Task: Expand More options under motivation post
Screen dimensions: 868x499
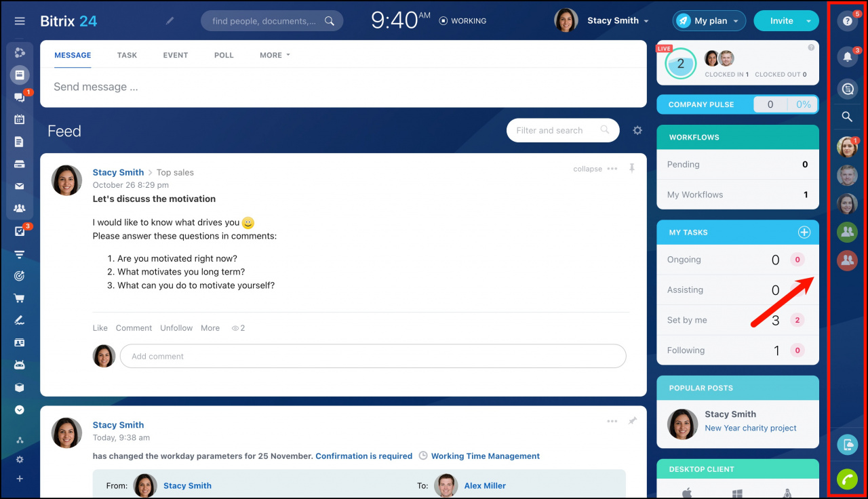Action: 210,328
